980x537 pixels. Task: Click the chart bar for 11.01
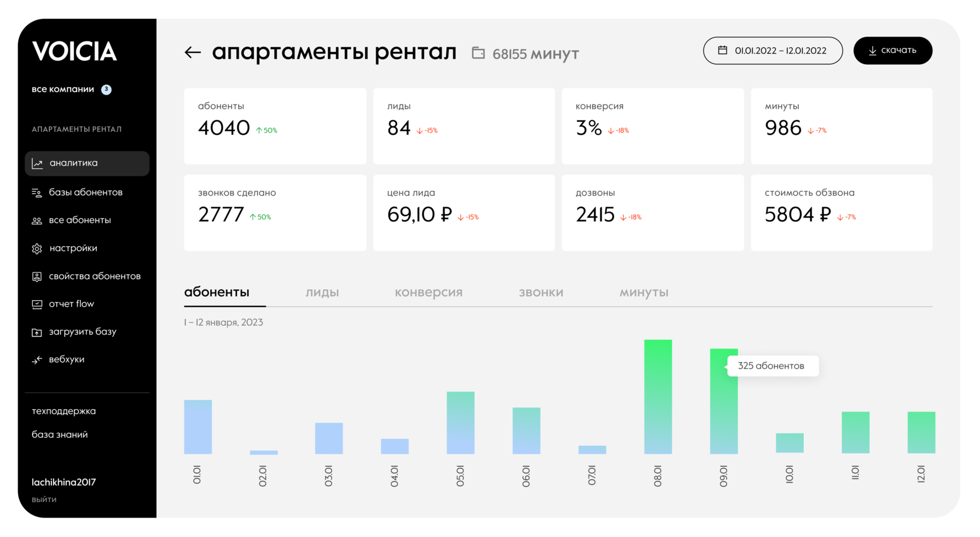(x=856, y=433)
